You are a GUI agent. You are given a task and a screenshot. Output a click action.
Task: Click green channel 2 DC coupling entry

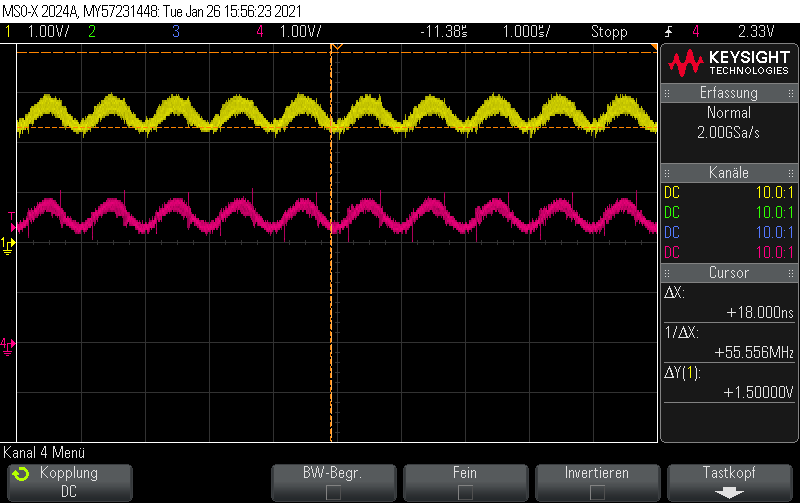(x=672, y=213)
